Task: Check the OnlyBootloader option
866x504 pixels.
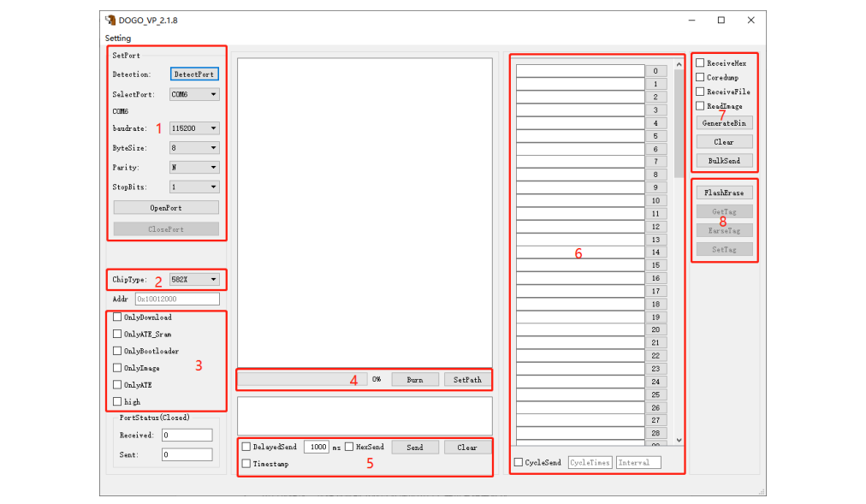Action: pyautogui.click(x=117, y=351)
